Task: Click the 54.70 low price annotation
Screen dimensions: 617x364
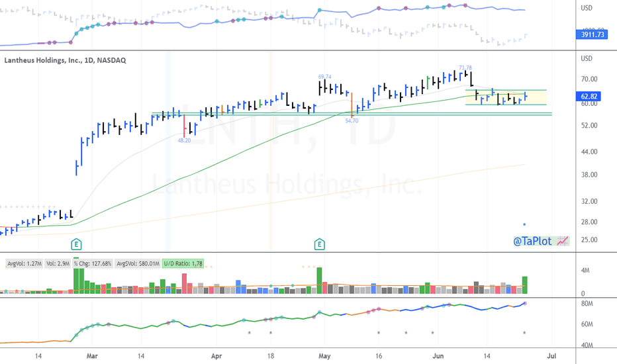Action: pos(352,121)
